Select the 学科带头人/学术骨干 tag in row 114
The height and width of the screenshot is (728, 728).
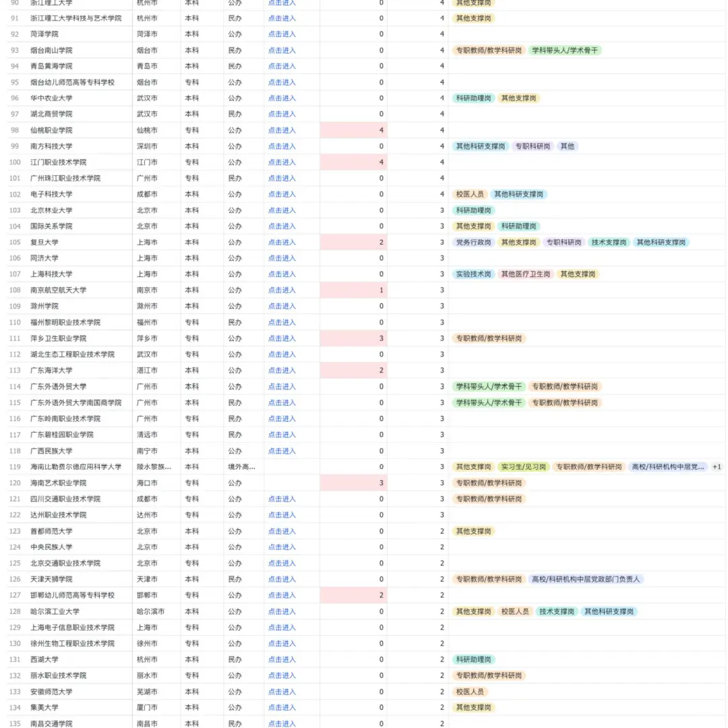coord(489,386)
